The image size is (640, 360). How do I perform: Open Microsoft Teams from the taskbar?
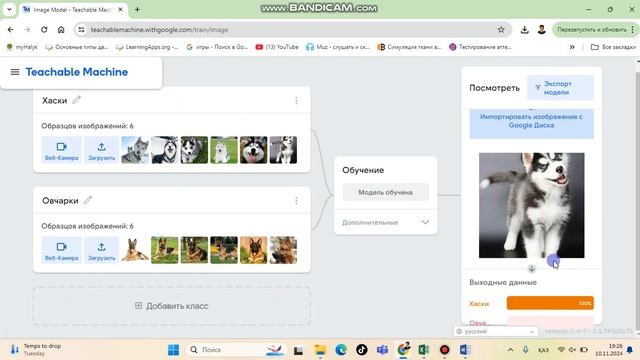[382, 350]
